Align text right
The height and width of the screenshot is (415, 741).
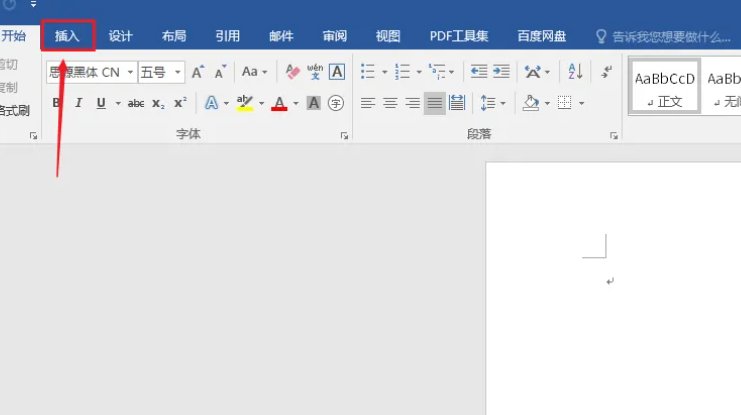click(x=412, y=103)
